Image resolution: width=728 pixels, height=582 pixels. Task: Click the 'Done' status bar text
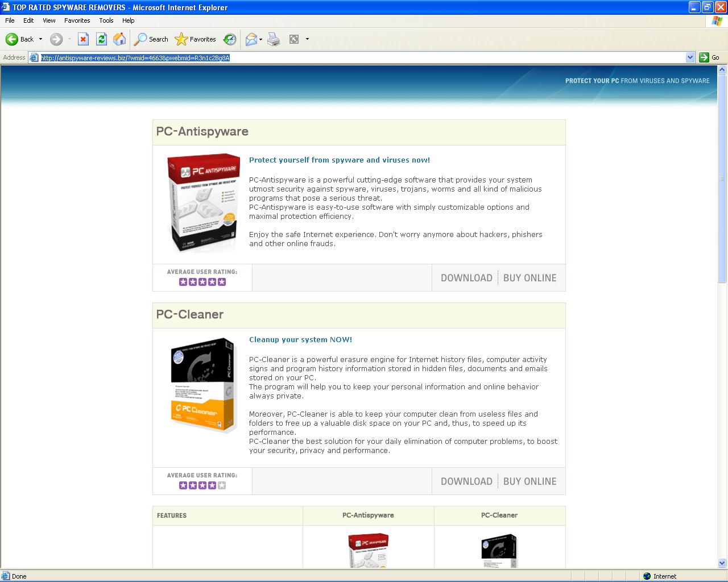click(x=19, y=576)
